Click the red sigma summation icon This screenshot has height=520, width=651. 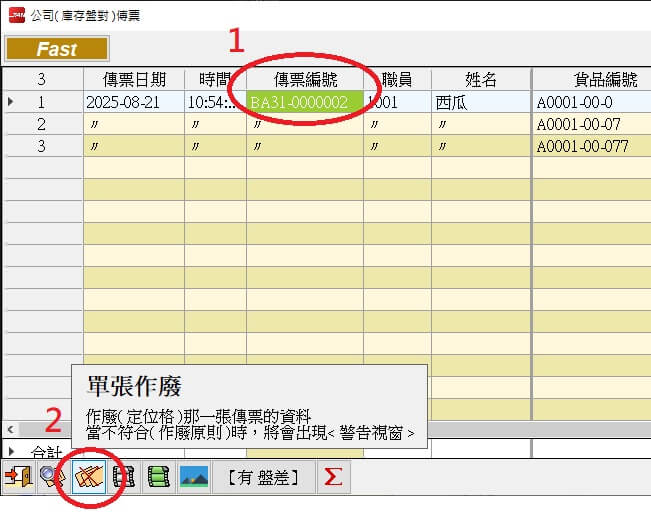coord(333,477)
